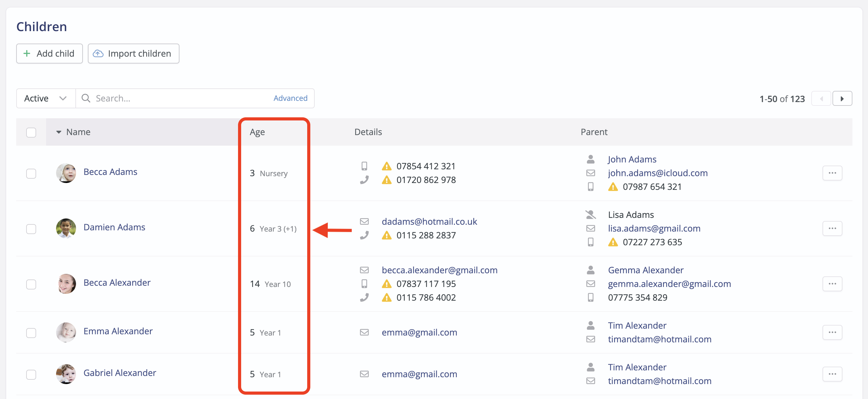Tick the select-all checkbox in header

[x=31, y=132]
